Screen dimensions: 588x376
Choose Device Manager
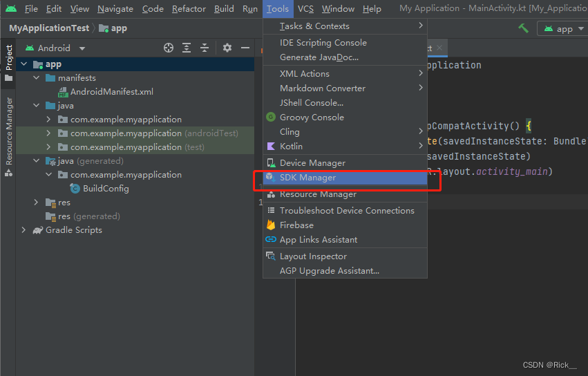point(345,163)
